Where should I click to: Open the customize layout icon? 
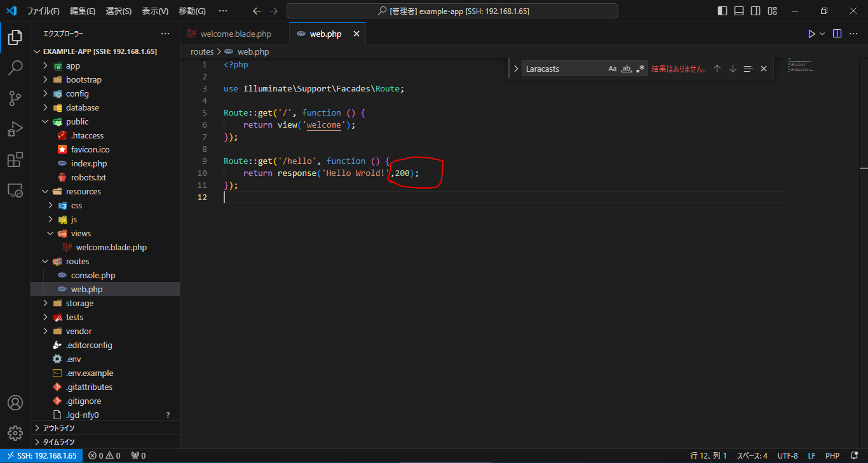772,11
